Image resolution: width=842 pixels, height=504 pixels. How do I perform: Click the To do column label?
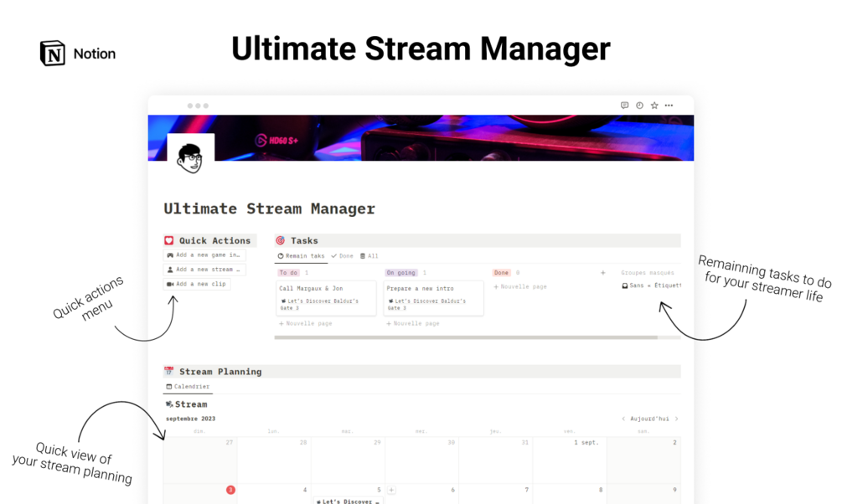click(x=288, y=273)
